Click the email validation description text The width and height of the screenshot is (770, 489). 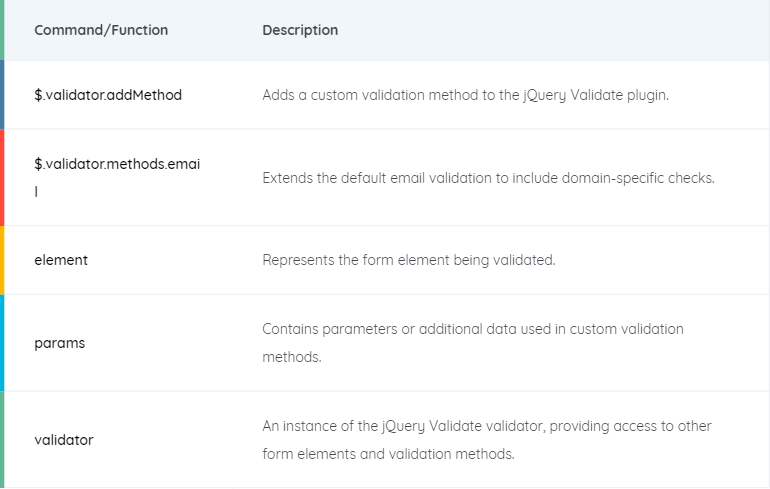[489, 178]
